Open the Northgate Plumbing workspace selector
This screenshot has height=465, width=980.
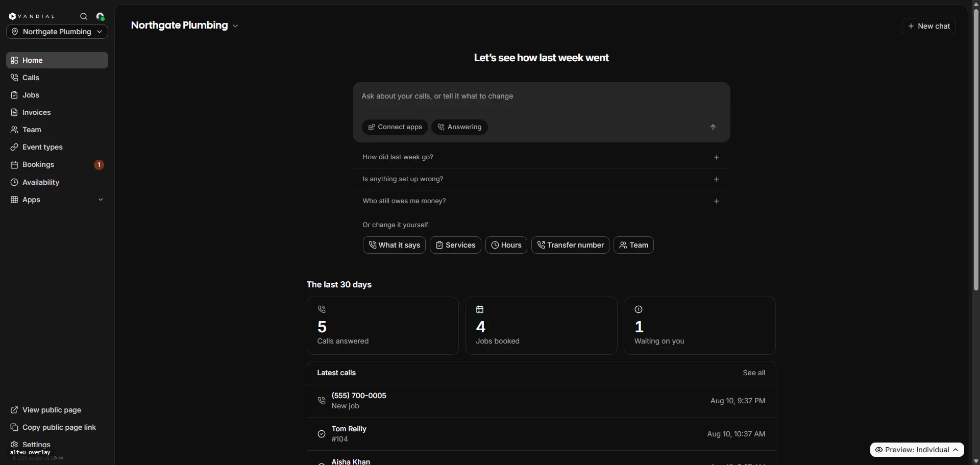[x=57, y=32]
